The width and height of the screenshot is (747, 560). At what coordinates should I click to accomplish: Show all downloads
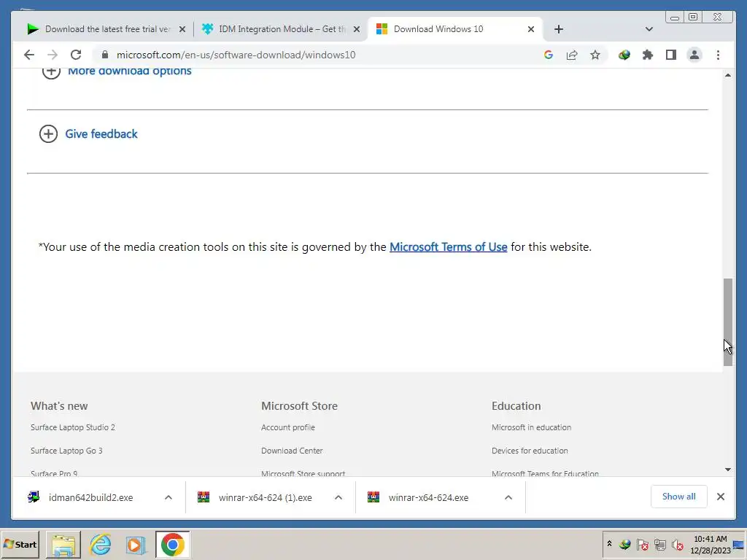pos(679,497)
